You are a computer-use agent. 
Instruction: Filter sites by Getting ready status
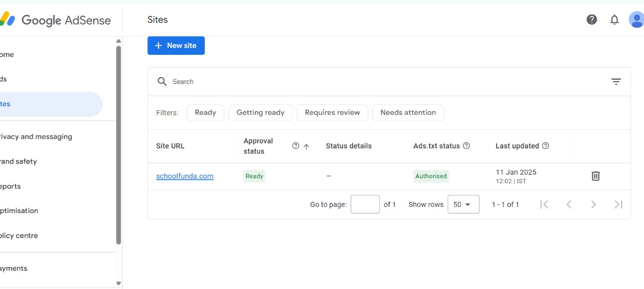pyautogui.click(x=261, y=112)
